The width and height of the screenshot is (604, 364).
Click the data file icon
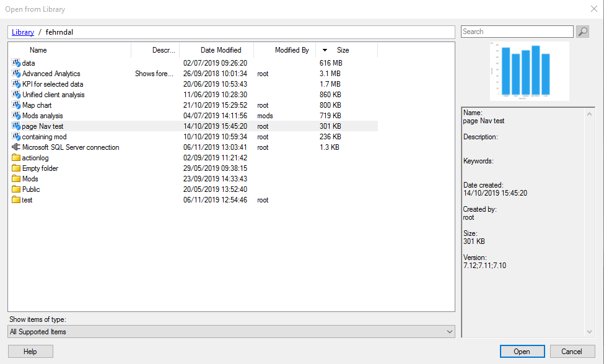[x=16, y=63]
